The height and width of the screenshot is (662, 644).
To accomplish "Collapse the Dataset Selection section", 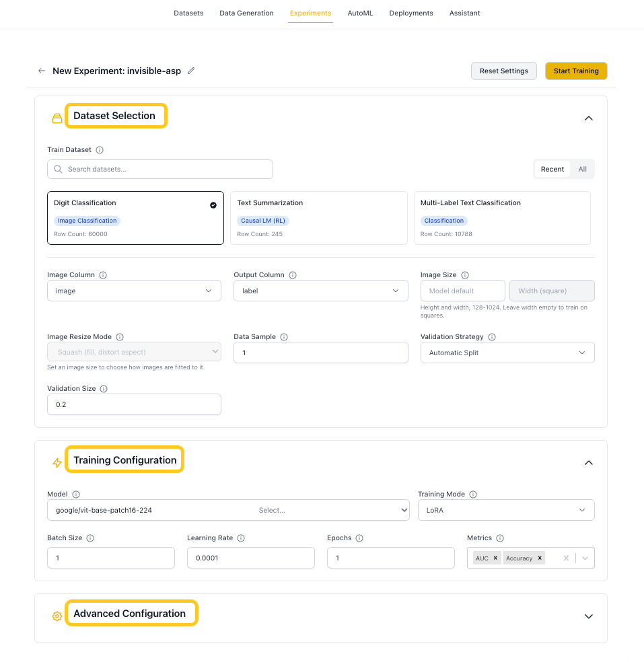I will coord(589,118).
